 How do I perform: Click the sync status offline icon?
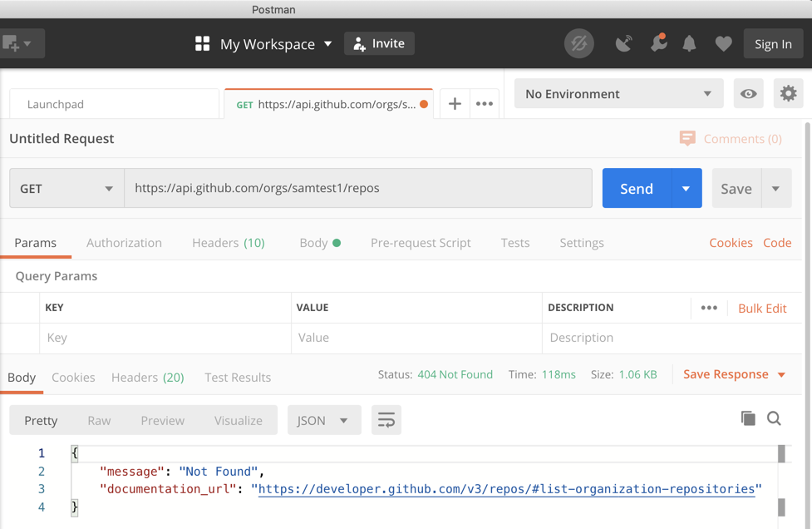[x=578, y=44]
